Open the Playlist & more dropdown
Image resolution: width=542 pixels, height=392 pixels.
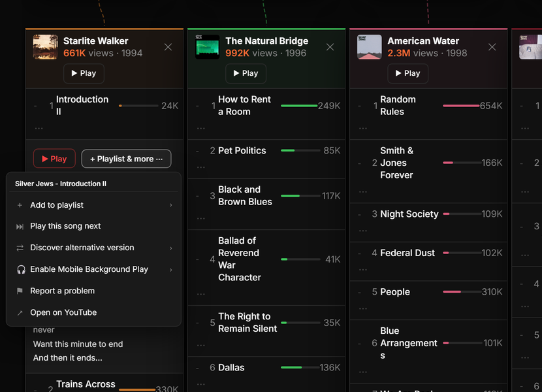[126, 159]
